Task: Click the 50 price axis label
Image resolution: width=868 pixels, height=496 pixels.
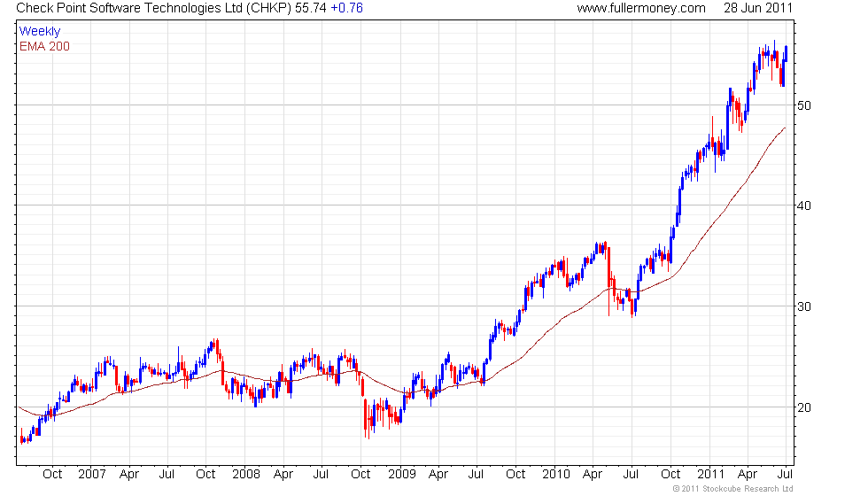Action: (x=804, y=105)
